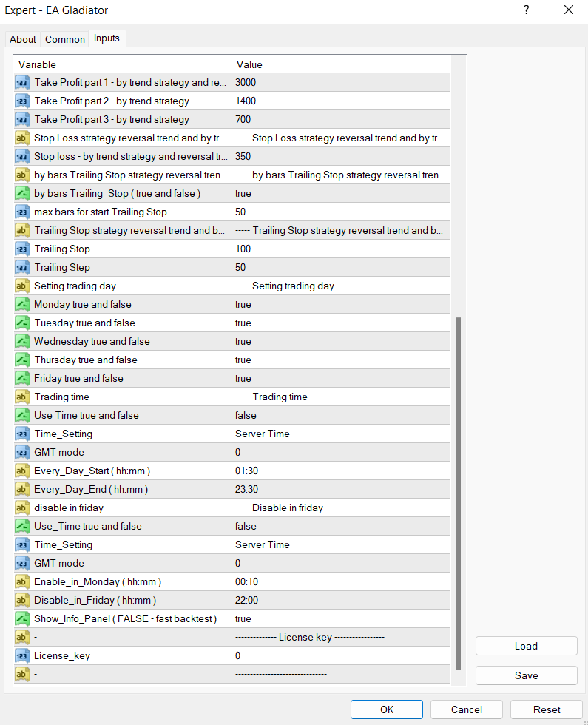Toggle the Friday true and false value
Viewport: 588px width, 725px height.
(x=340, y=378)
